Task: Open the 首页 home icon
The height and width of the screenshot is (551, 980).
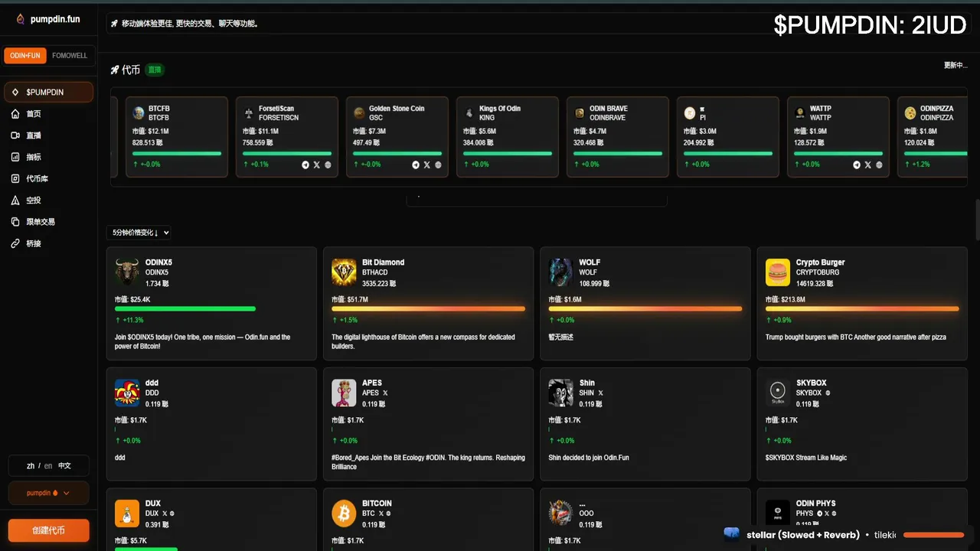Action: [x=15, y=114]
